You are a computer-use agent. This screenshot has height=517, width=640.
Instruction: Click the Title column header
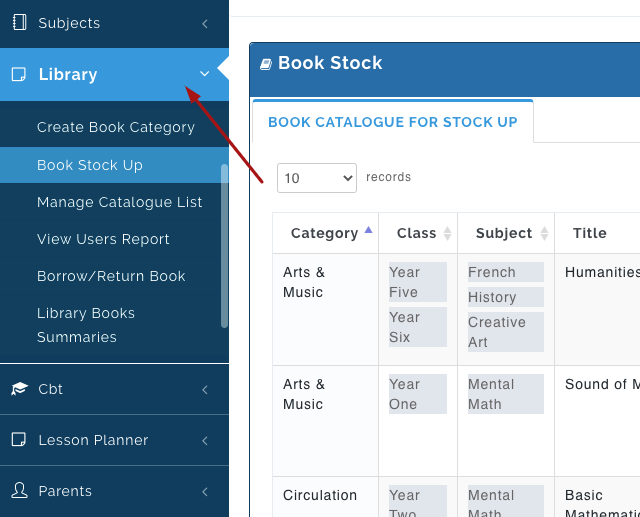[589, 233]
